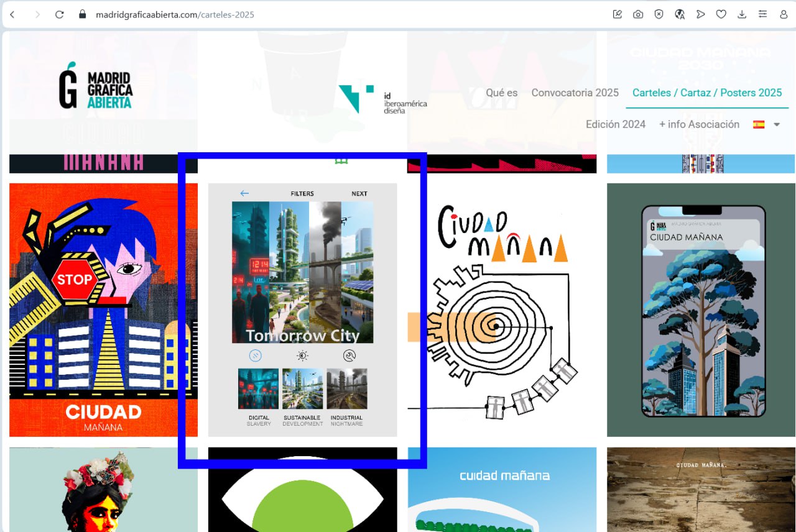Click the Madrid Gráfica Abierta logo

tap(95, 86)
